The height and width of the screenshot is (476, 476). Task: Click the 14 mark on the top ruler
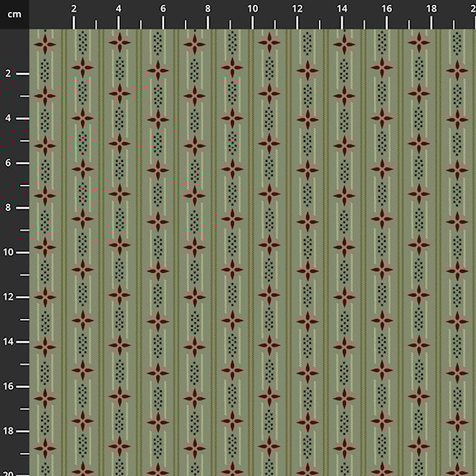click(x=341, y=8)
